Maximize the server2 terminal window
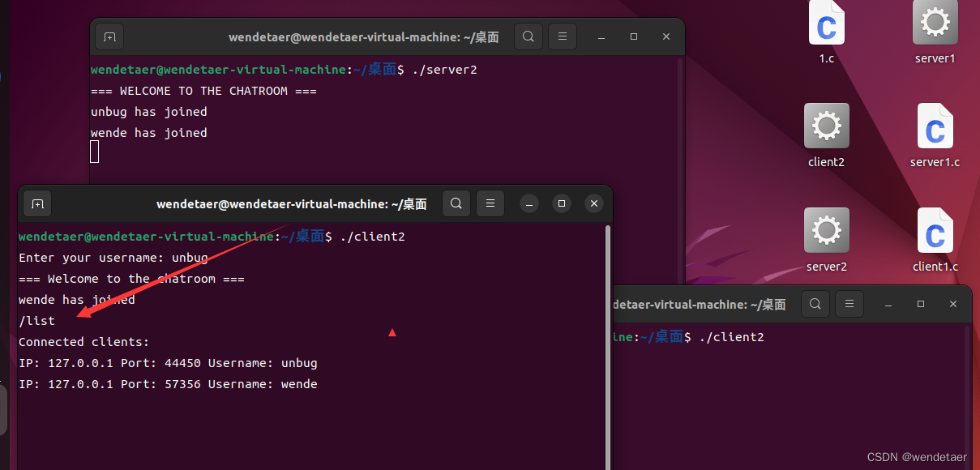The image size is (980, 470). click(x=634, y=37)
